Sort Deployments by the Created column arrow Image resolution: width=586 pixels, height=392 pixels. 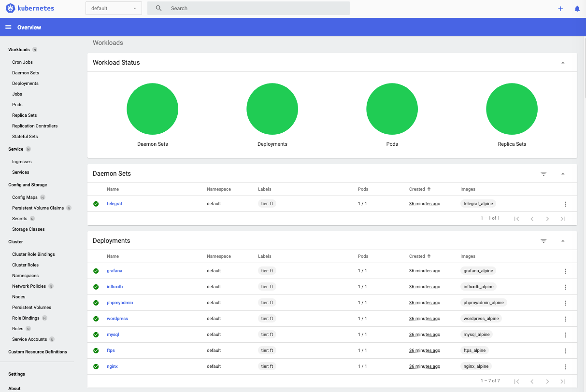coord(429,256)
